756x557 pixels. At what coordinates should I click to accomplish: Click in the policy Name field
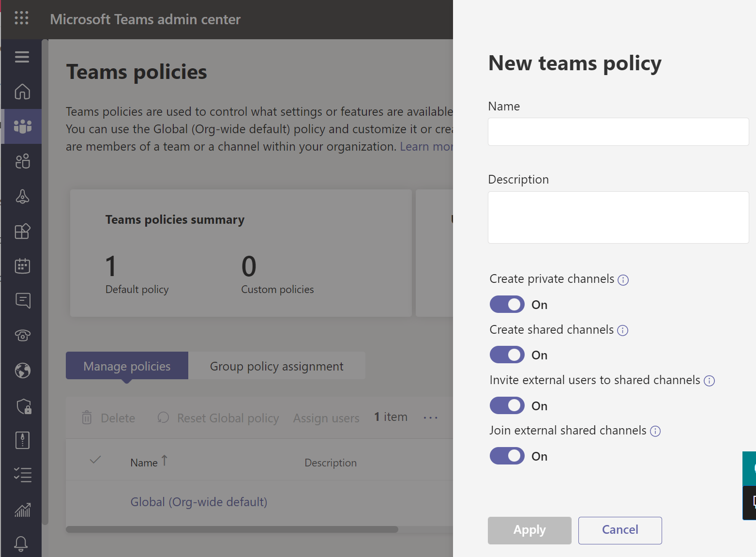[619, 132]
